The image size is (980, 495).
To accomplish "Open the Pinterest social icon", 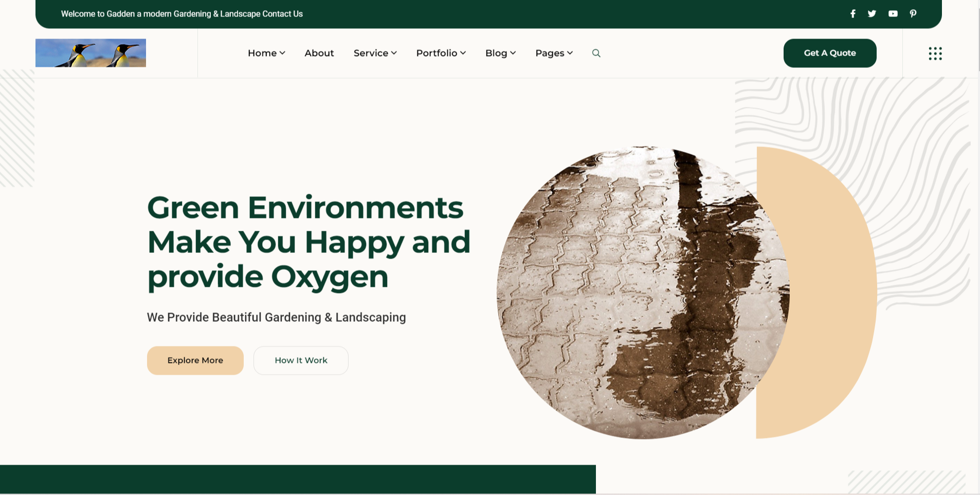I will 913,14.
